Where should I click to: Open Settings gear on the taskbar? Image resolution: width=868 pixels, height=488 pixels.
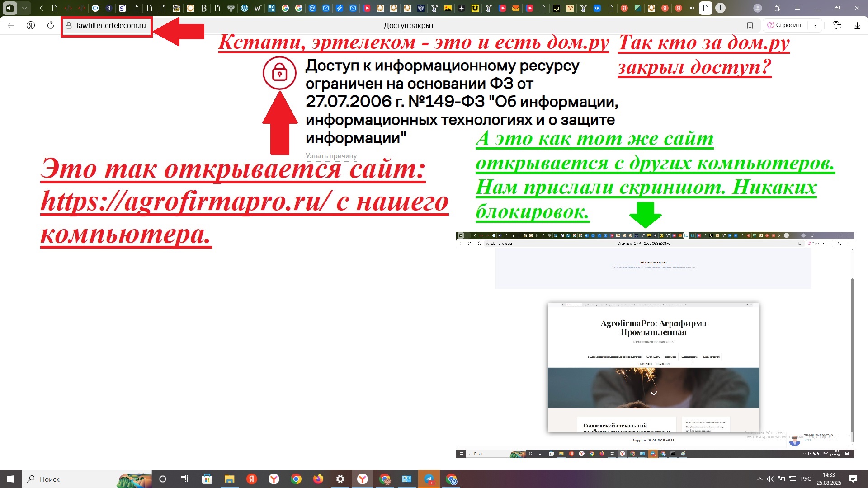coord(340,479)
